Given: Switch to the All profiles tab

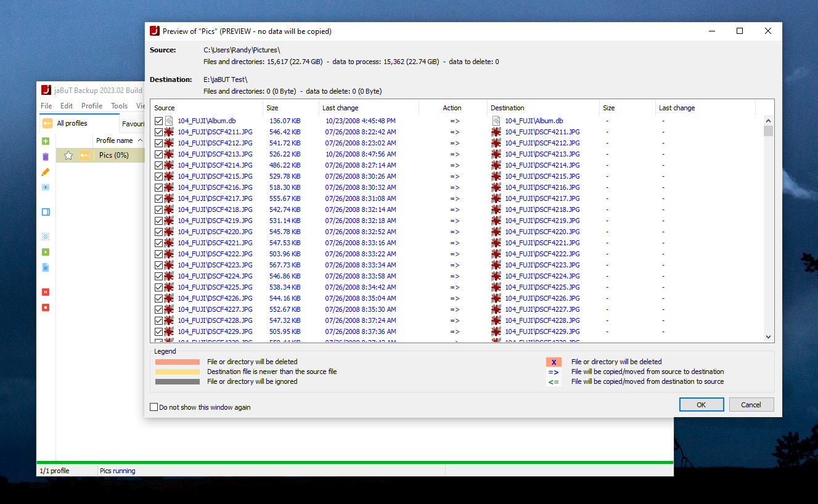Looking at the screenshot, I should pyautogui.click(x=72, y=123).
